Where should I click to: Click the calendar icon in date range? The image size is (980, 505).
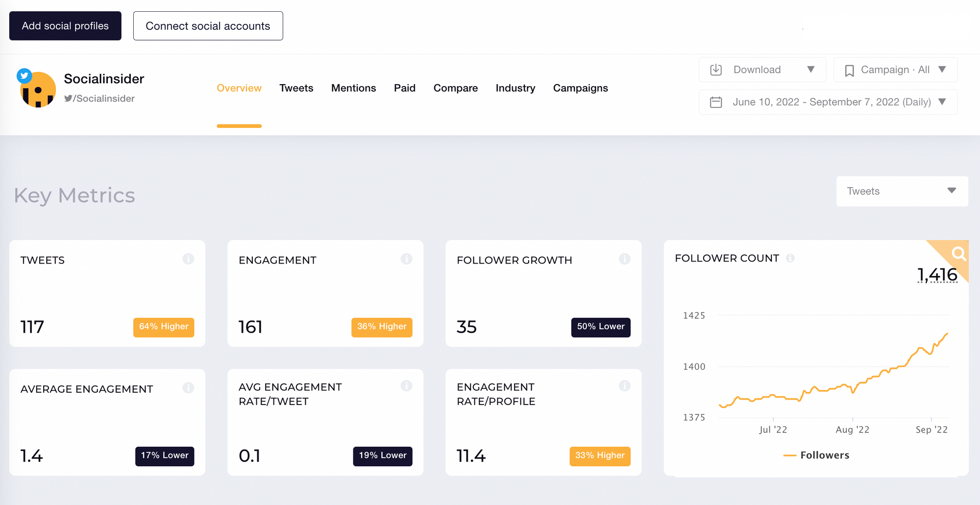716,102
